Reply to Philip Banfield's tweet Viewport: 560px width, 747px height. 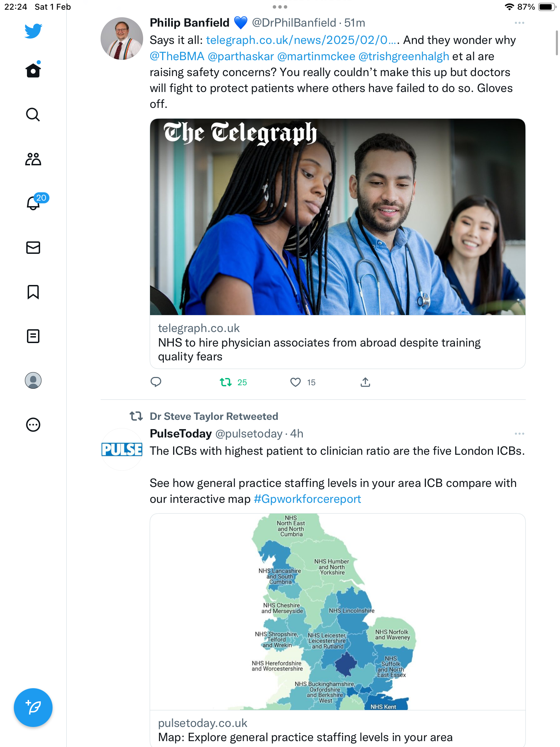coord(156,382)
